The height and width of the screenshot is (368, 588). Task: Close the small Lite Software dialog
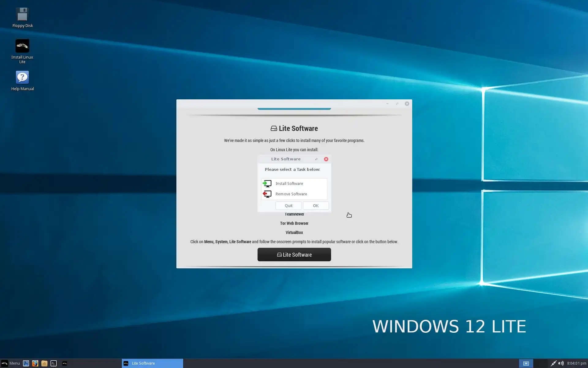[x=326, y=159]
